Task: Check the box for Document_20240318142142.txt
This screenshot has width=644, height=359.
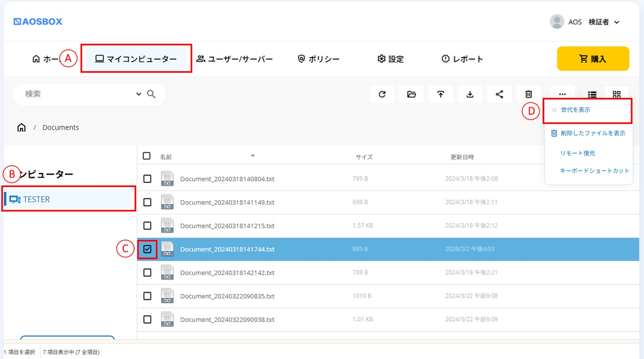Action: pyautogui.click(x=147, y=272)
